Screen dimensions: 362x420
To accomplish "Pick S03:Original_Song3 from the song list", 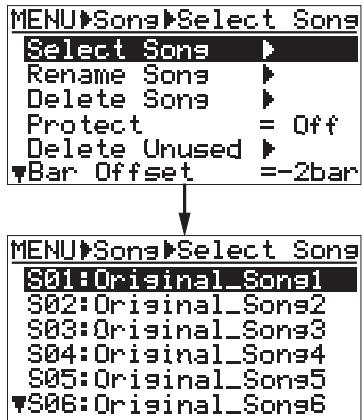I will point(176,329).
